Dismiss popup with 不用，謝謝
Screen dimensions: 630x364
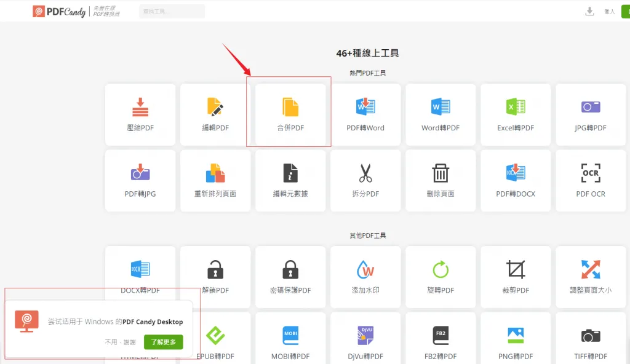coord(120,342)
